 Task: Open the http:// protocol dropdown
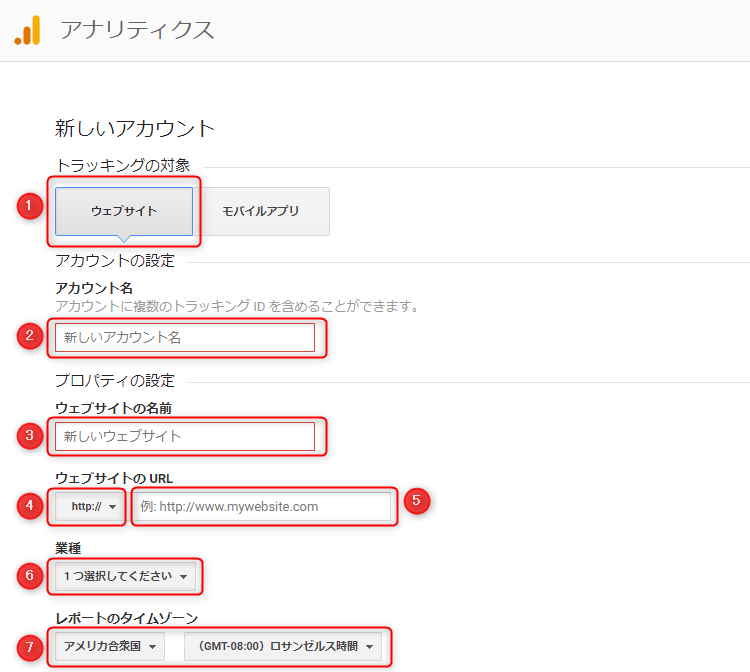tap(90, 507)
